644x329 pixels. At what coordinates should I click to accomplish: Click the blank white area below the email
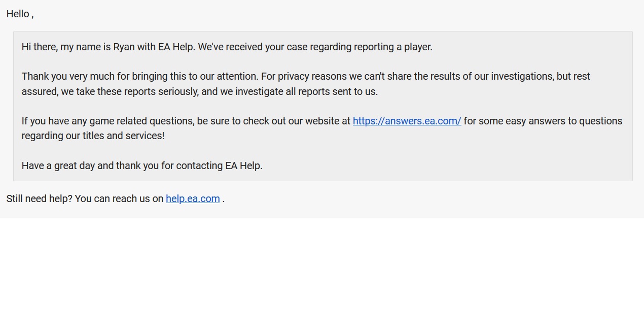tap(322, 274)
